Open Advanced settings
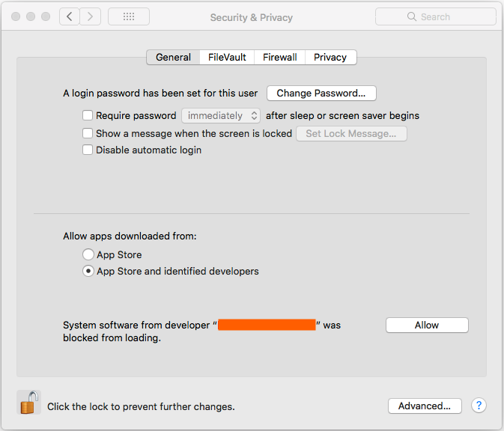The height and width of the screenshot is (431, 504). 424,406
